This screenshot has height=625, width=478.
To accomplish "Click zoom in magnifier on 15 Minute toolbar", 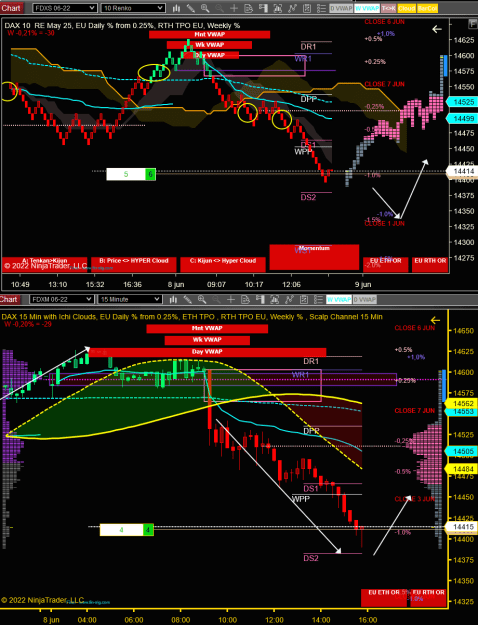I will (202, 299).
